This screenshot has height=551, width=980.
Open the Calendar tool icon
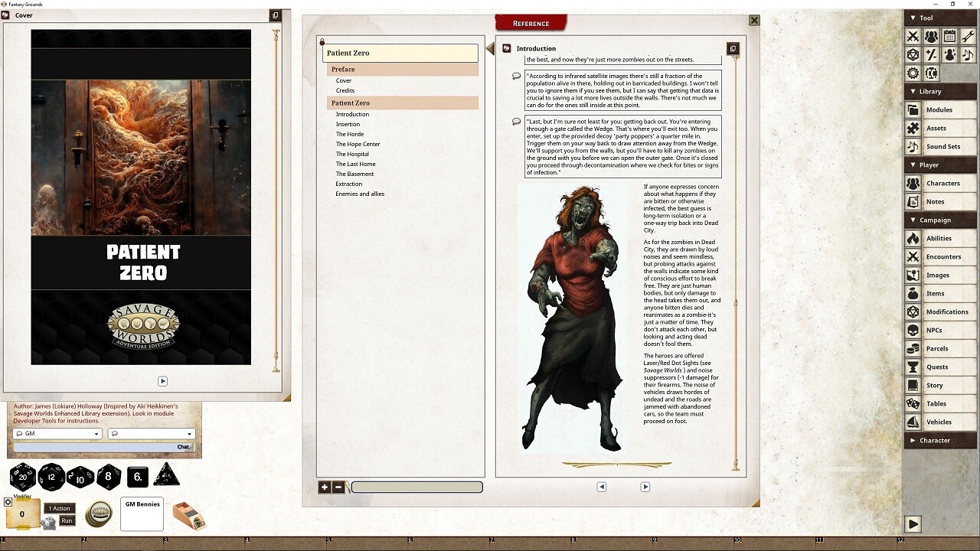pos(949,36)
